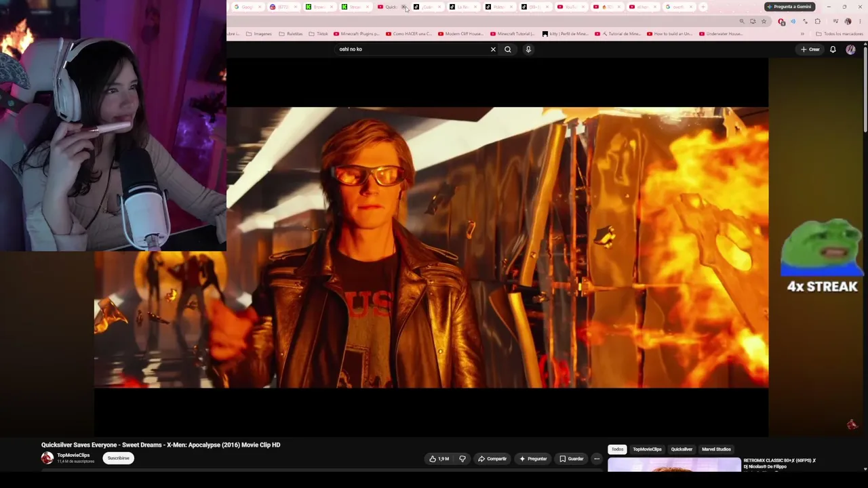Screen dimensions: 868x488
Task: Clear the YouTube search box text
Action: [x=493, y=49]
